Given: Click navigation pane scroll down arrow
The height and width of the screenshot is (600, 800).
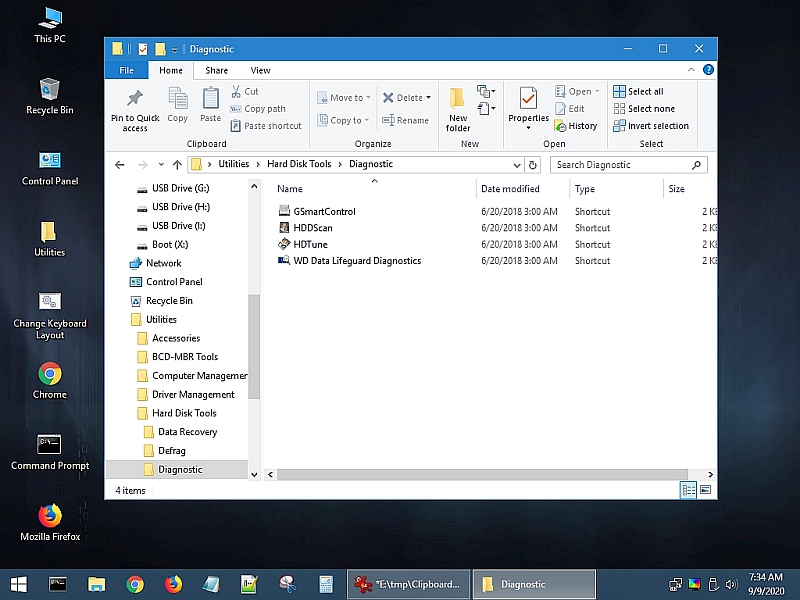Looking at the screenshot, I should 254,474.
